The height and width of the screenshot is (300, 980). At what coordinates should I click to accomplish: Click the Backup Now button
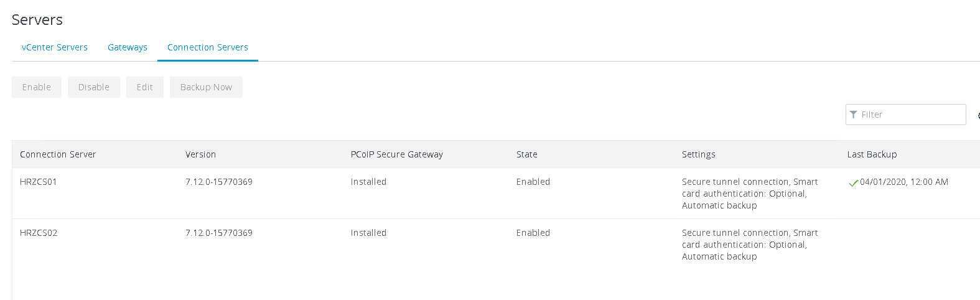tap(206, 87)
